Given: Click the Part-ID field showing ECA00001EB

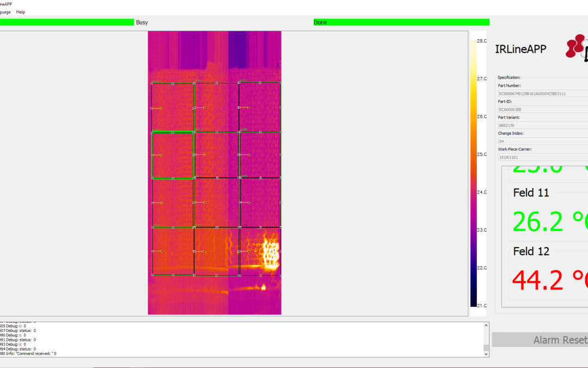Looking at the screenshot, I should point(543,109).
